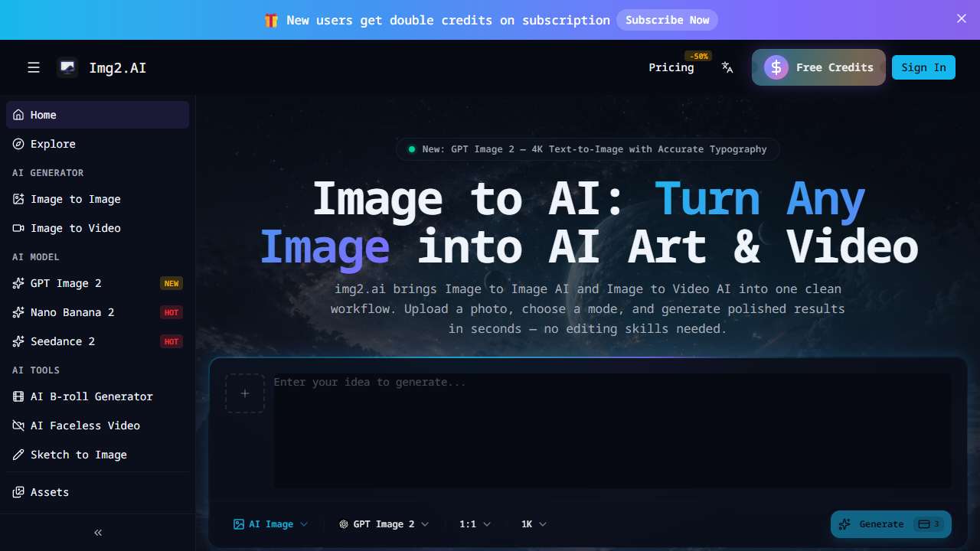Open the hamburger menu icon
Screen dimensions: 980x551
[34, 67]
